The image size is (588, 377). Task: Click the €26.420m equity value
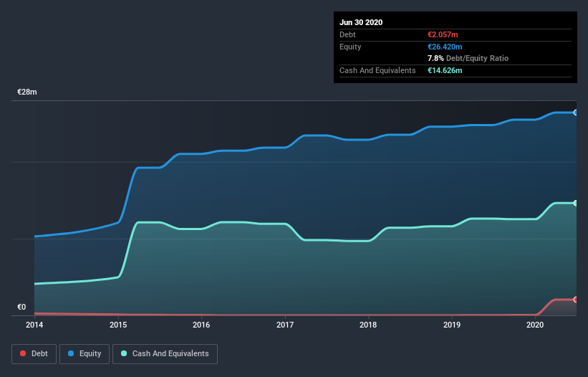click(x=445, y=47)
